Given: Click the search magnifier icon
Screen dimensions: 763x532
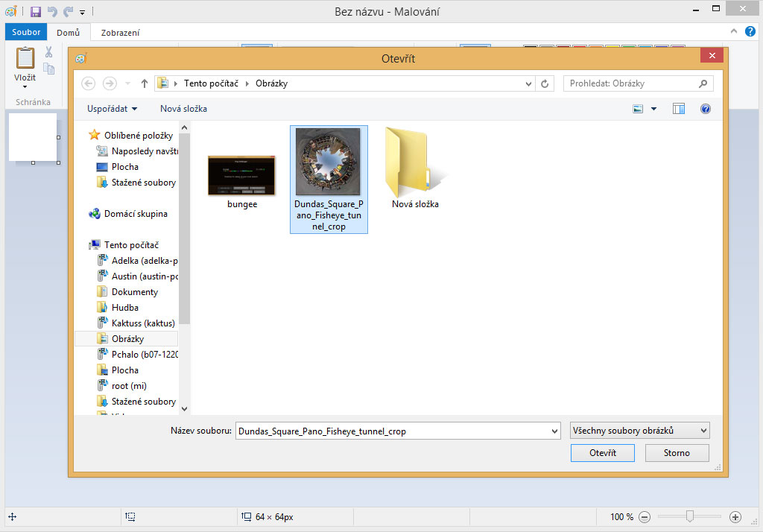Looking at the screenshot, I should (703, 83).
